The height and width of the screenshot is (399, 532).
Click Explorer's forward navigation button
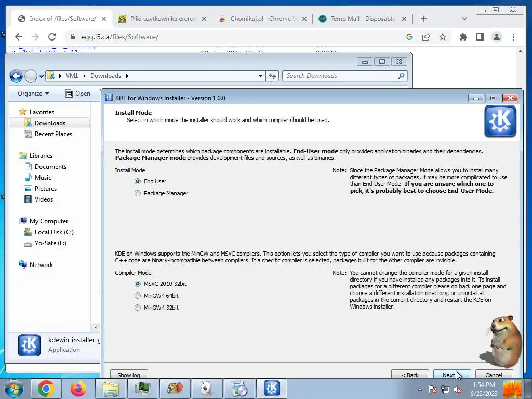coord(31,76)
